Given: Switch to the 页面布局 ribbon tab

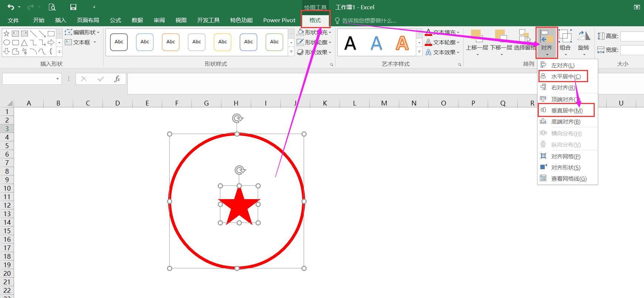Looking at the screenshot, I should click(x=88, y=20).
